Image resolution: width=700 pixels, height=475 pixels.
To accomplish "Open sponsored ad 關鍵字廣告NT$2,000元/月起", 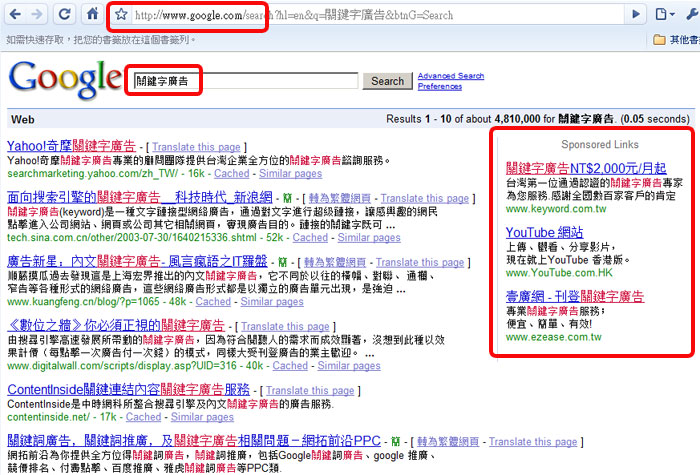I will point(586,168).
